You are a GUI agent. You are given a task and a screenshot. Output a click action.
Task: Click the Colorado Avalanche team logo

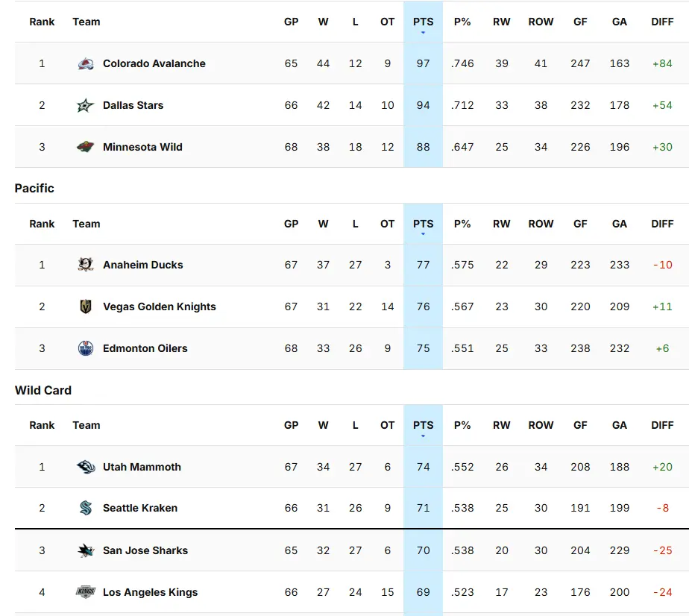point(86,64)
